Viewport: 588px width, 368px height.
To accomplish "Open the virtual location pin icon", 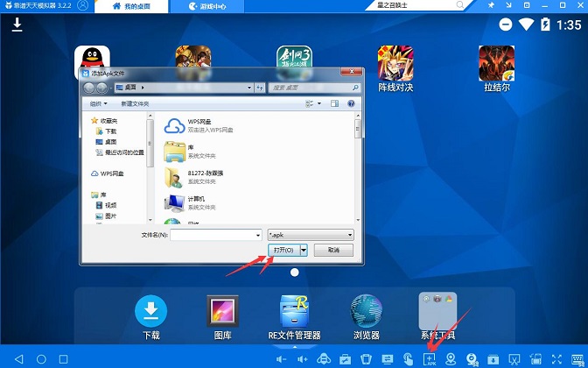I will (451, 359).
